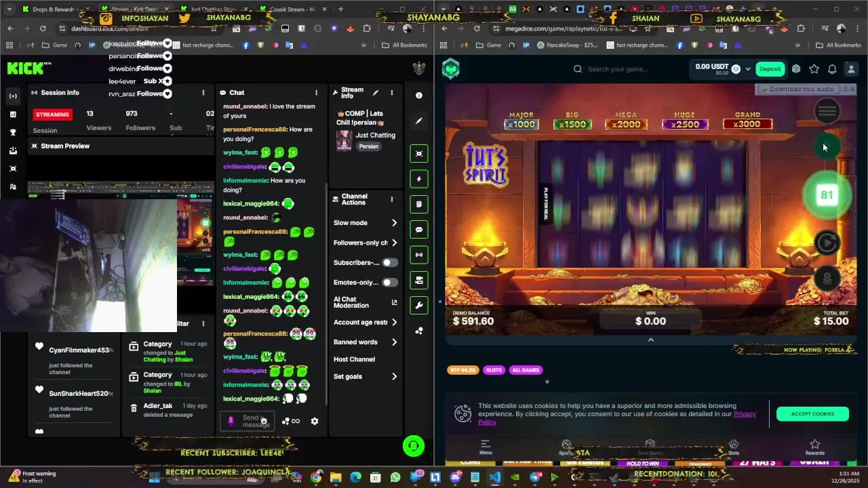The width and height of the screenshot is (868, 488).
Task: Toggle Subscribers-only chat switch
Action: (x=390, y=263)
